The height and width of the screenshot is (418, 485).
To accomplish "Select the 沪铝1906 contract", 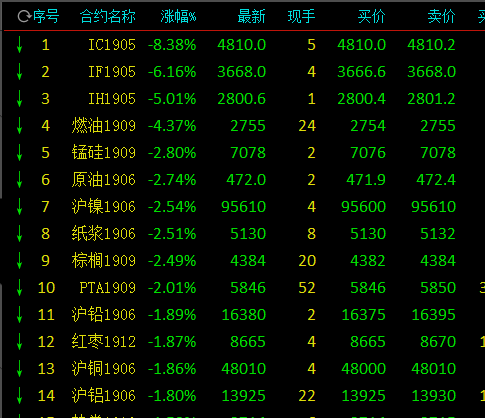I will coord(104,396).
